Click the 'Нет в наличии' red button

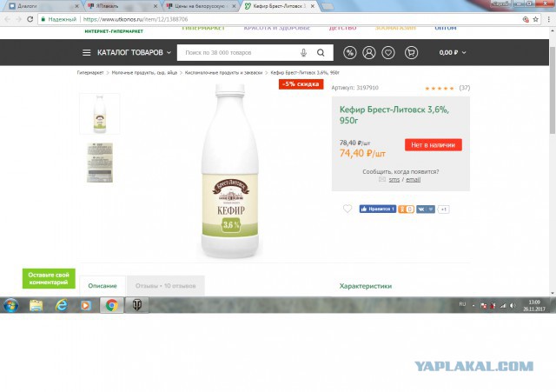(433, 145)
